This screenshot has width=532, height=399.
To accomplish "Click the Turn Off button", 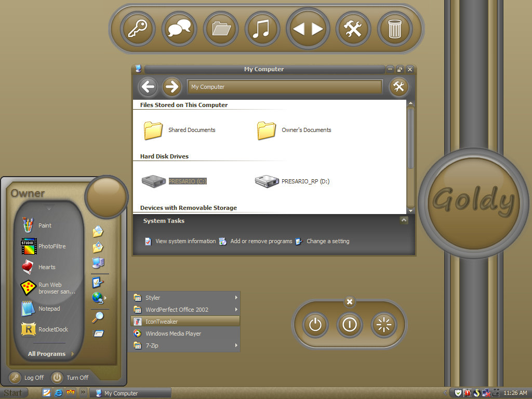I will click(x=70, y=378).
